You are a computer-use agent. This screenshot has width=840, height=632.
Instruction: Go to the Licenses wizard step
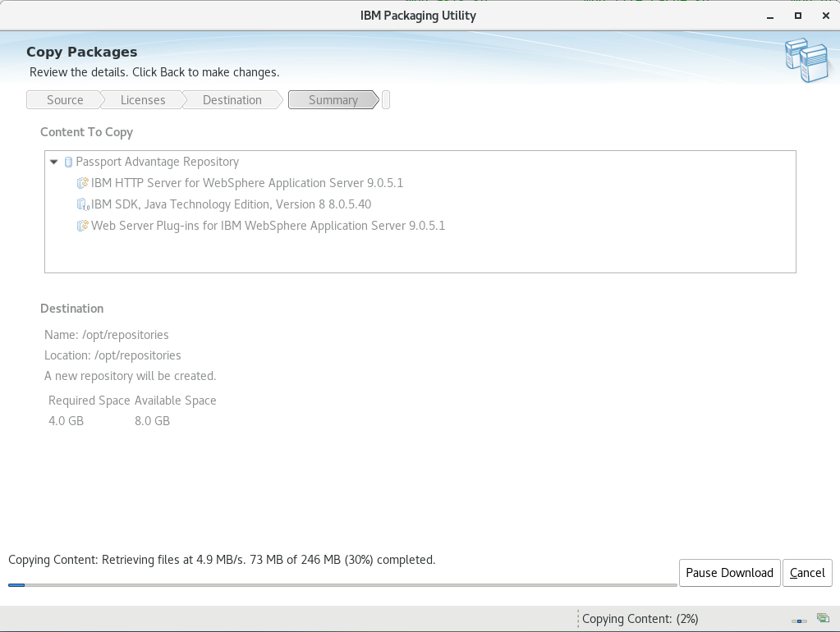pos(143,100)
